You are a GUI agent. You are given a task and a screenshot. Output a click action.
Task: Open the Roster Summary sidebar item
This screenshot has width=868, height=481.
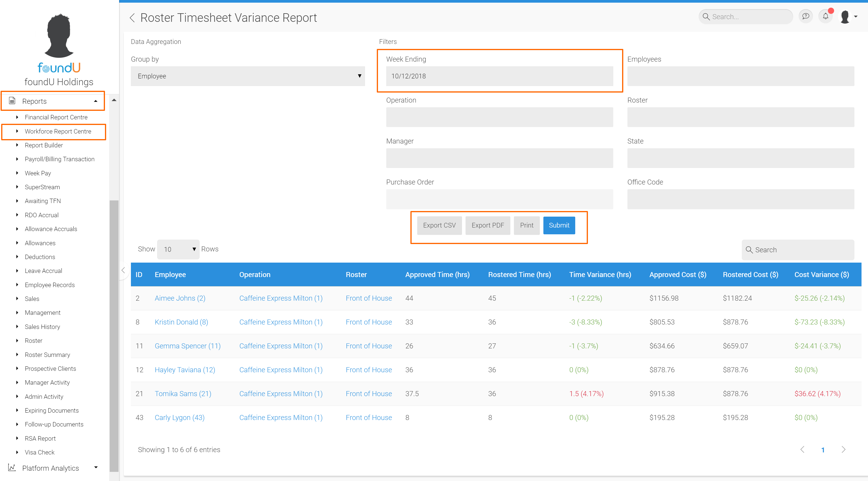tap(47, 355)
